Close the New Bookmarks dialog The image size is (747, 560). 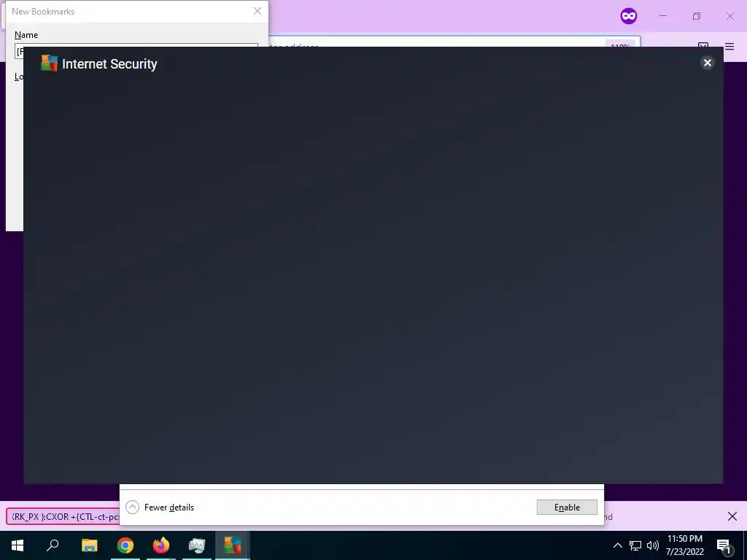point(258,11)
